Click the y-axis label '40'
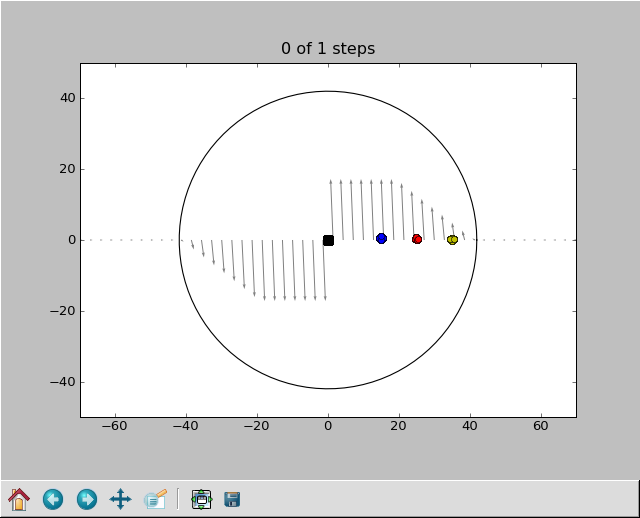The width and height of the screenshot is (640, 518). 68,98
